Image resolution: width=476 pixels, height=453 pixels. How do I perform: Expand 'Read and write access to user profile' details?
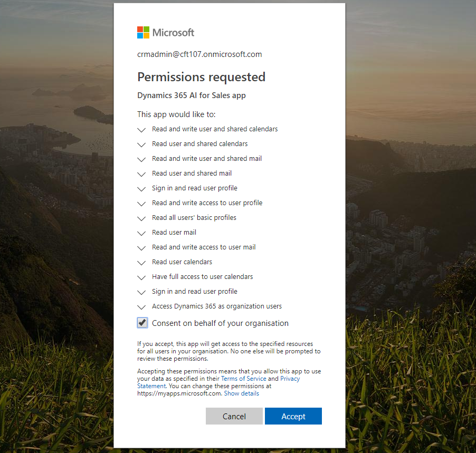[x=141, y=204]
